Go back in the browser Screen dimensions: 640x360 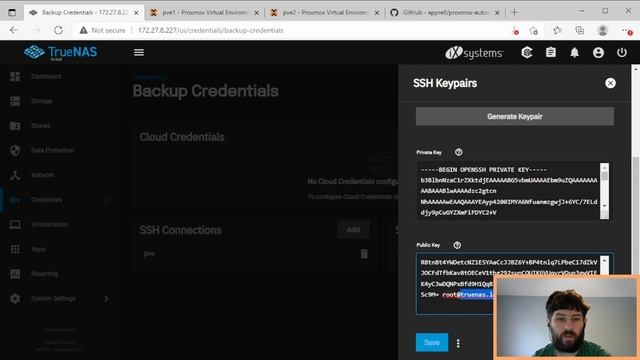coord(14,30)
